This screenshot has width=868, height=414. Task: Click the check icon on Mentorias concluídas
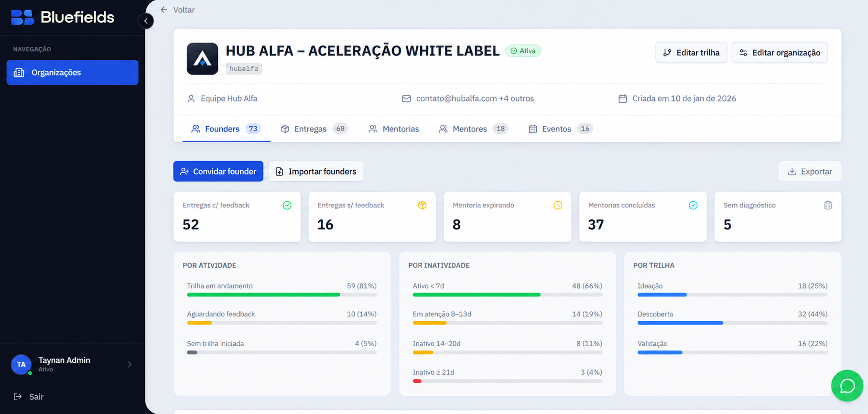[693, 206]
